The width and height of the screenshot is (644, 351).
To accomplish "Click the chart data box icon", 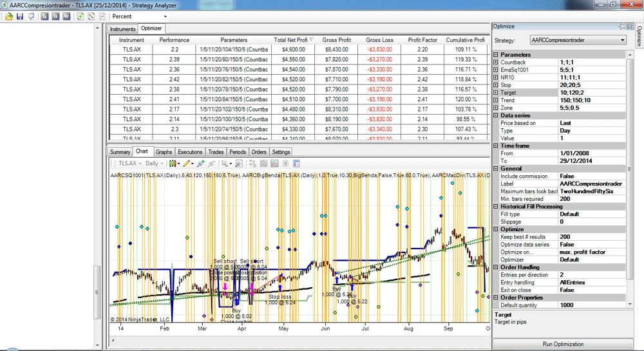I will 252,164.
